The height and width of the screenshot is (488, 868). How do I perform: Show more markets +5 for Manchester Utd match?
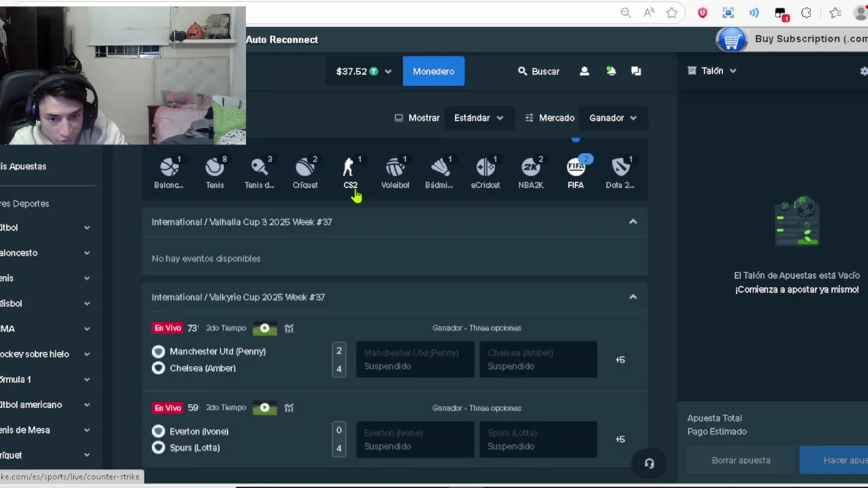(620, 360)
